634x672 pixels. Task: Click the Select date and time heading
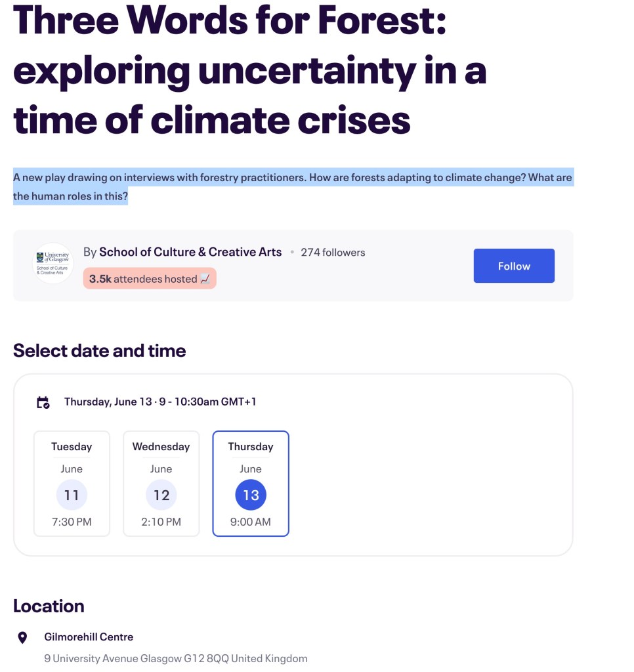[x=100, y=350]
